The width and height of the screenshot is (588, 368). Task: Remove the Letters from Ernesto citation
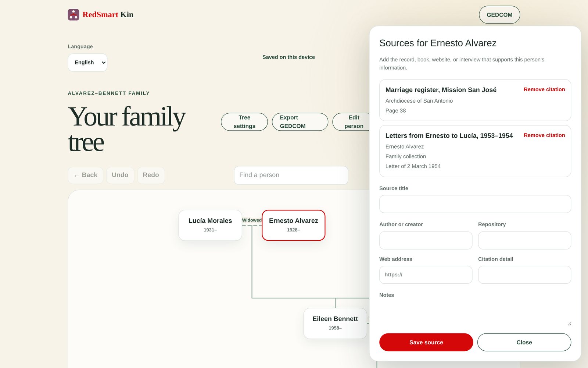(544, 135)
